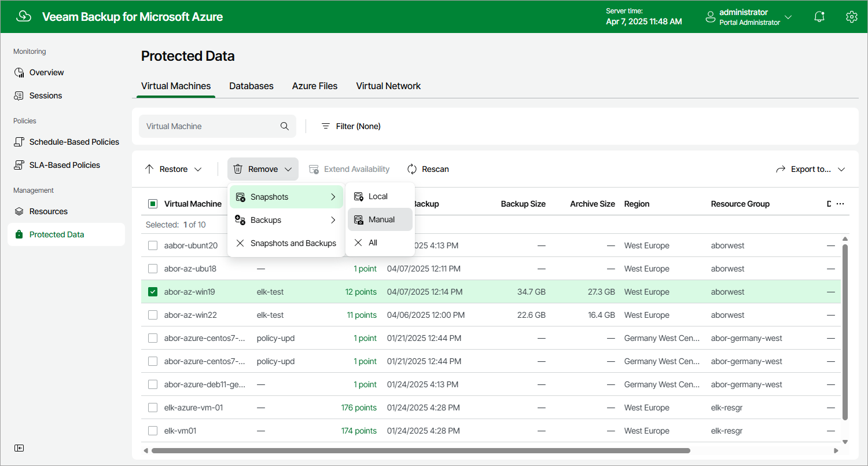Check the abor-az-ubu18 row checkbox
Viewport: 868px width, 466px height.
point(153,269)
